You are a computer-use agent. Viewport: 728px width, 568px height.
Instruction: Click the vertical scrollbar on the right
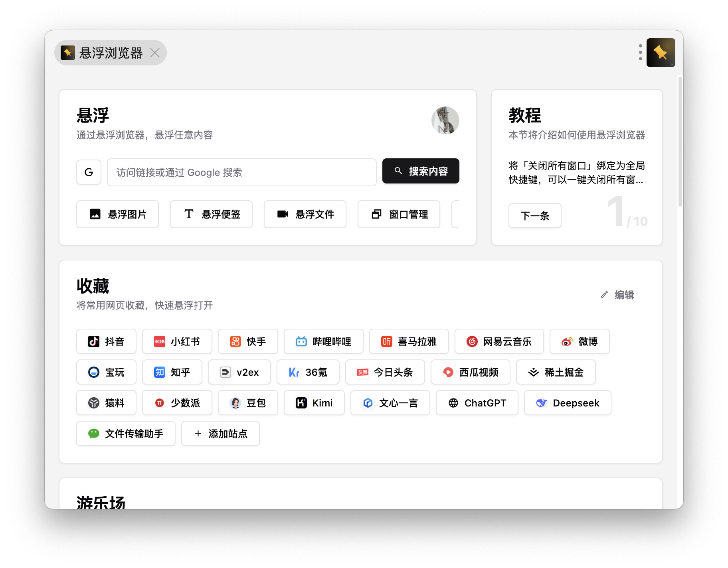pyautogui.click(x=680, y=142)
